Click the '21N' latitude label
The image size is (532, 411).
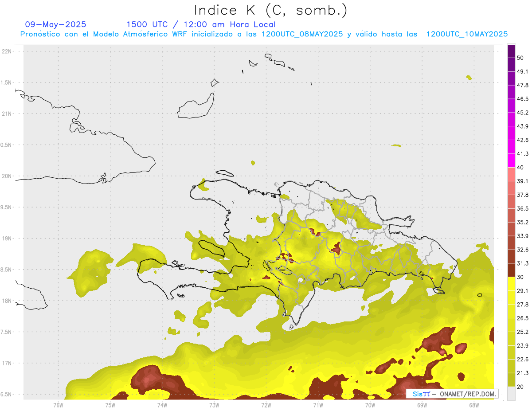coord(7,114)
